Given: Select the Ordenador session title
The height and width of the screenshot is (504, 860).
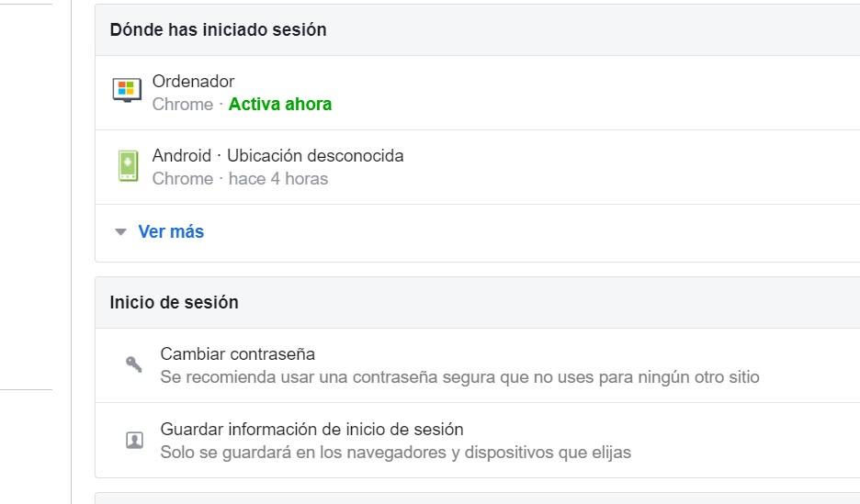Looking at the screenshot, I should 193,82.
